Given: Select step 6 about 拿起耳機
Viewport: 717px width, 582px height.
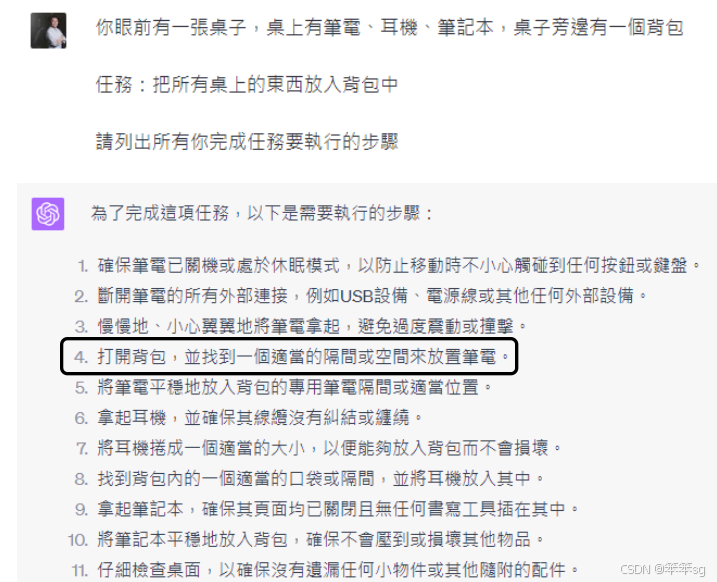Looking at the screenshot, I should coord(248,417).
